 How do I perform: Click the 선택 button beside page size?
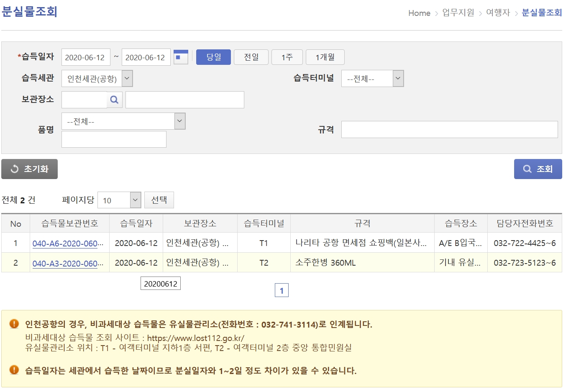click(159, 200)
